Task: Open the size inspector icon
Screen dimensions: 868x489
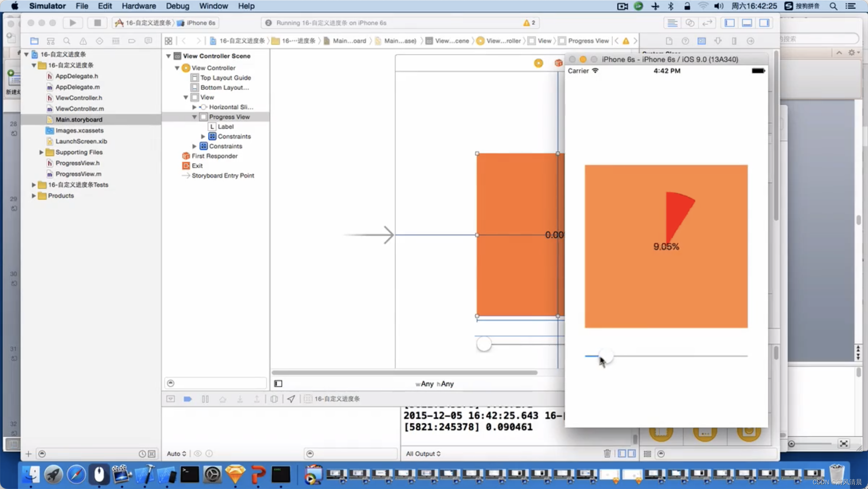Action: (734, 41)
